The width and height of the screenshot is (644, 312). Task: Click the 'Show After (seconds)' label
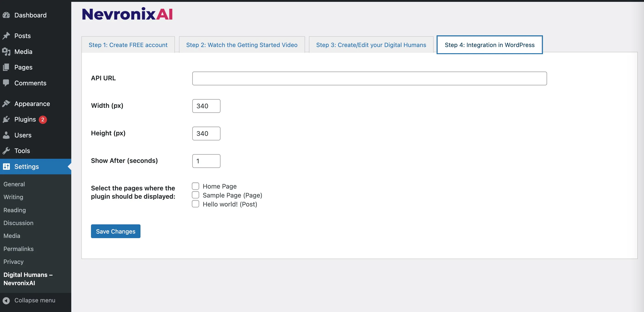click(x=124, y=161)
